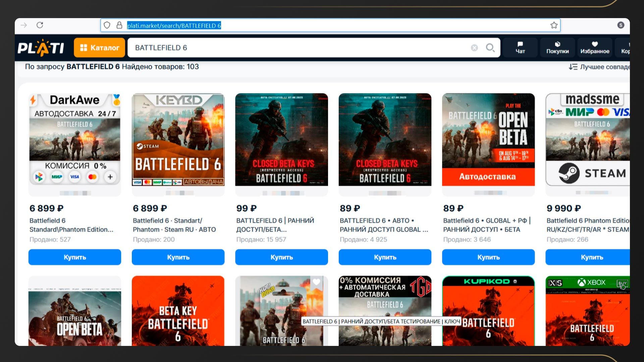
Task: Click the browser forward arrow icon
Action: [x=24, y=25]
